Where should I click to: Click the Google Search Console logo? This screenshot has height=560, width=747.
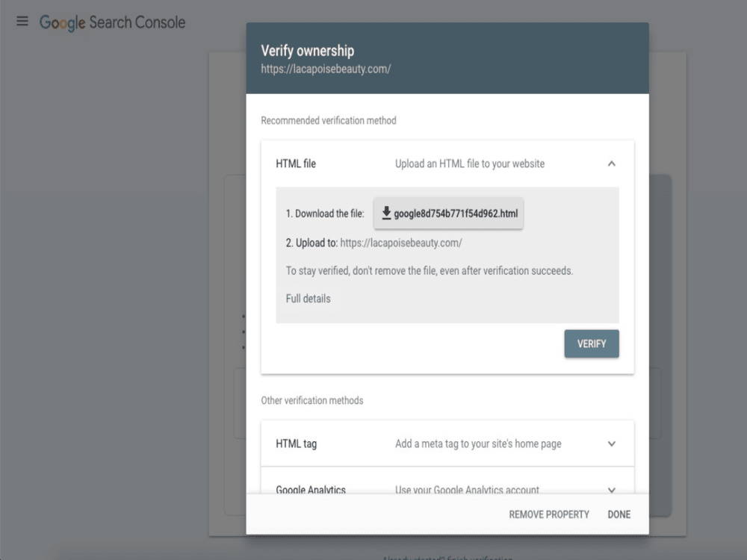pos(113,22)
